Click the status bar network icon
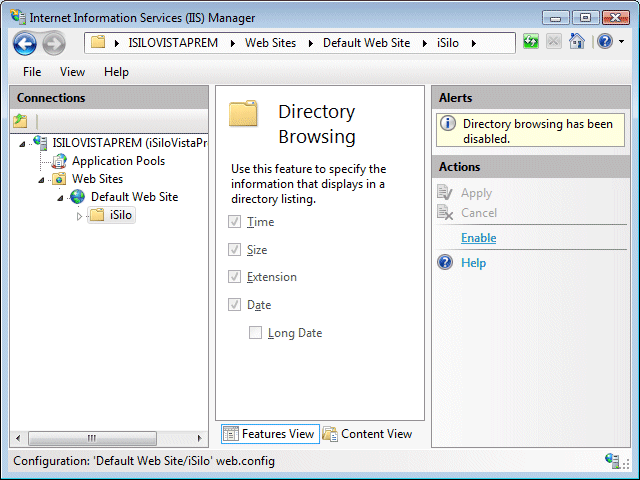Image resolution: width=640 pixels, height=480 pixels. tap(612, 461)
